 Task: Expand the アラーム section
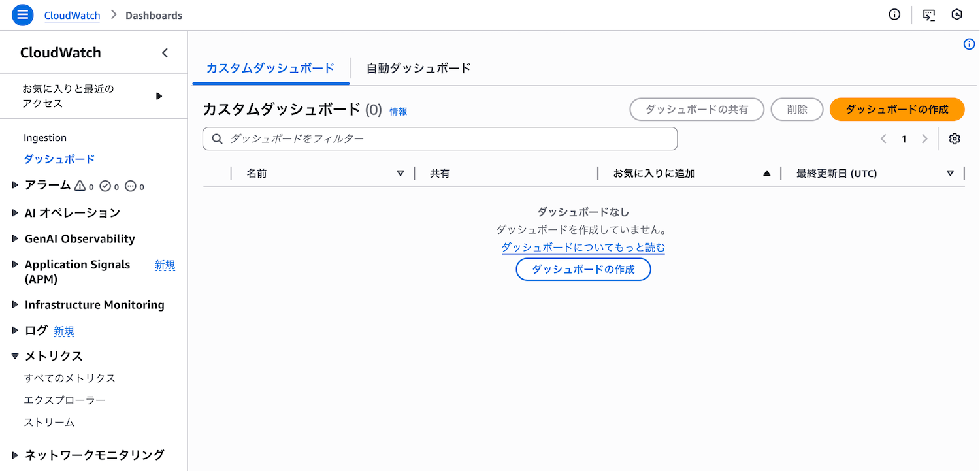tap(15, 186)
